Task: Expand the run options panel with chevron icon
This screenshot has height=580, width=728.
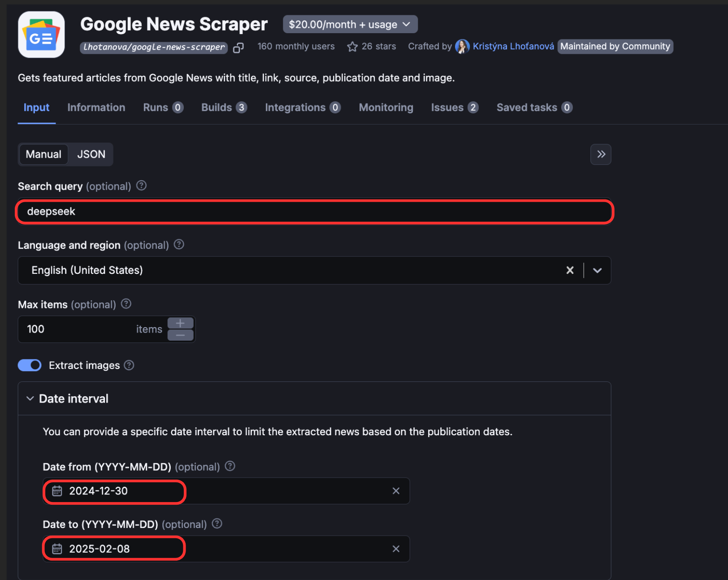Action: 601,154
